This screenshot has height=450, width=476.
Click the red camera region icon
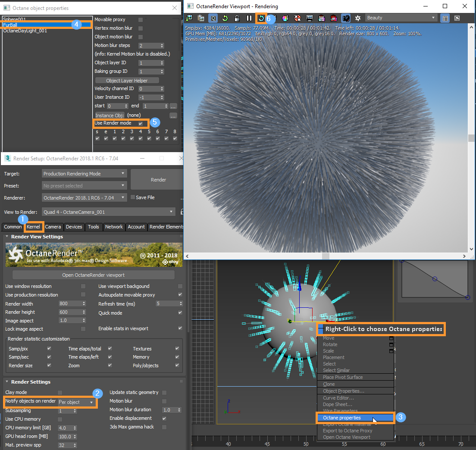[x=334, y=18]
